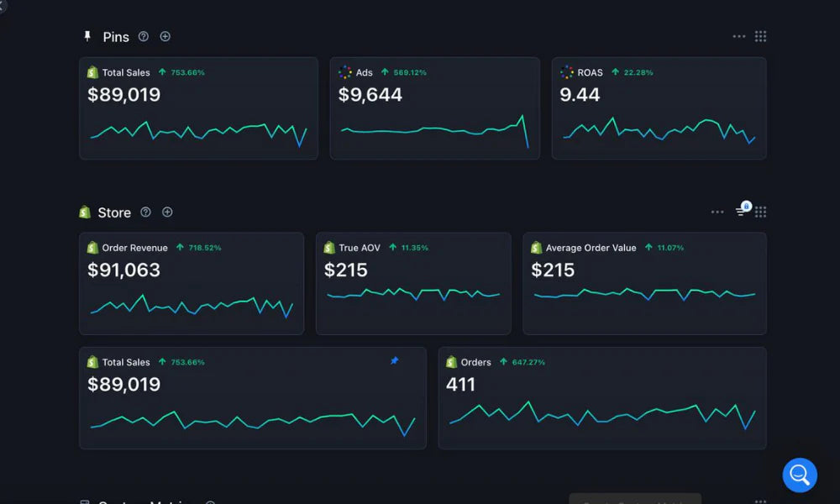Open the Pins section three-dots menu
Image resolution: width=840 pixels, height=504 pixels.
coord(738,36)
